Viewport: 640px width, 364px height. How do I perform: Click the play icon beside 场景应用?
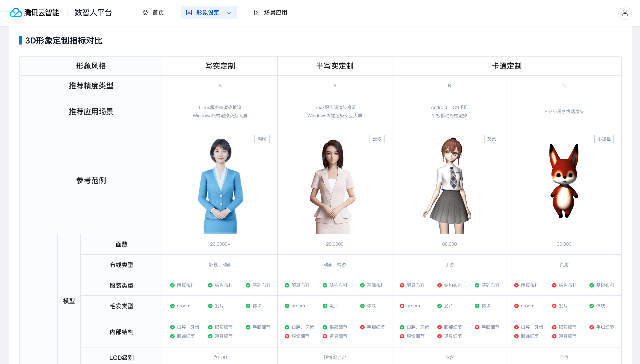(x=257, y=12)
